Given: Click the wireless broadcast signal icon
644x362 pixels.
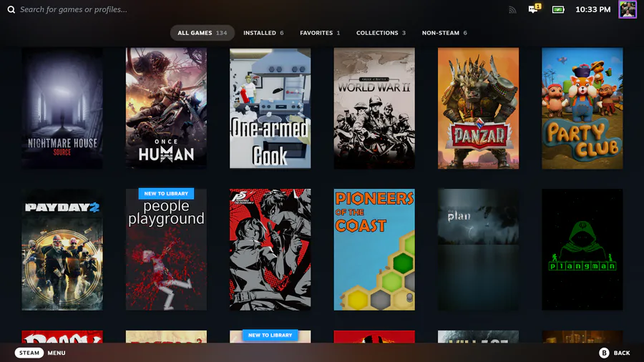Looking at the screenshot, I should [x=512, y=9].
